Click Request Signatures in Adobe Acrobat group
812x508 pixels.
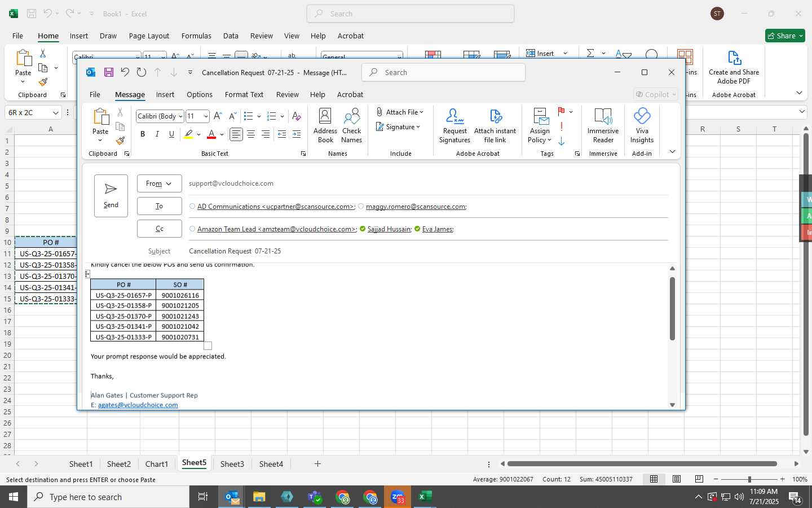454,126
